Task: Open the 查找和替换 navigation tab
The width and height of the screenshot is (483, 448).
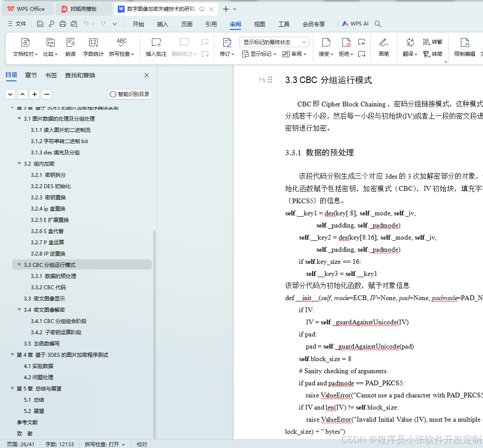Action: tap(80, 75)
